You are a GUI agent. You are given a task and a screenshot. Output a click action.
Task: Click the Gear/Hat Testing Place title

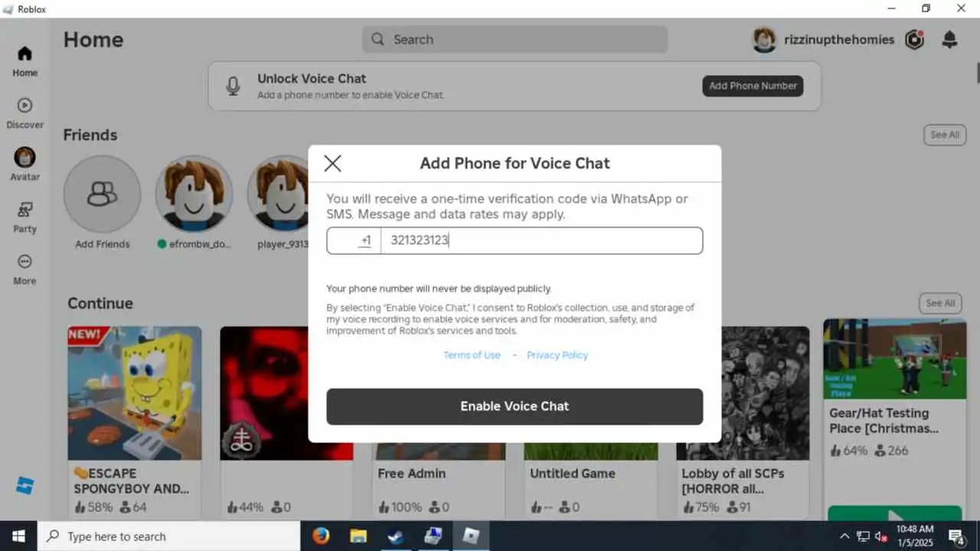(x=884, y=421)
